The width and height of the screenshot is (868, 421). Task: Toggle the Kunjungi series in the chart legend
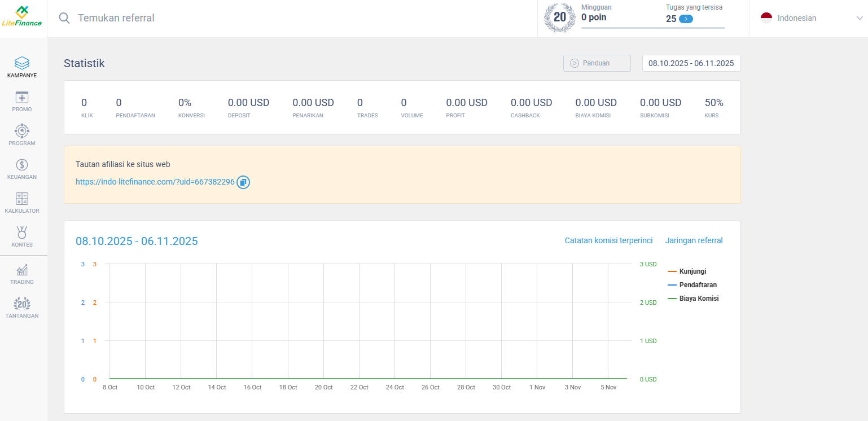pos(692,271)
